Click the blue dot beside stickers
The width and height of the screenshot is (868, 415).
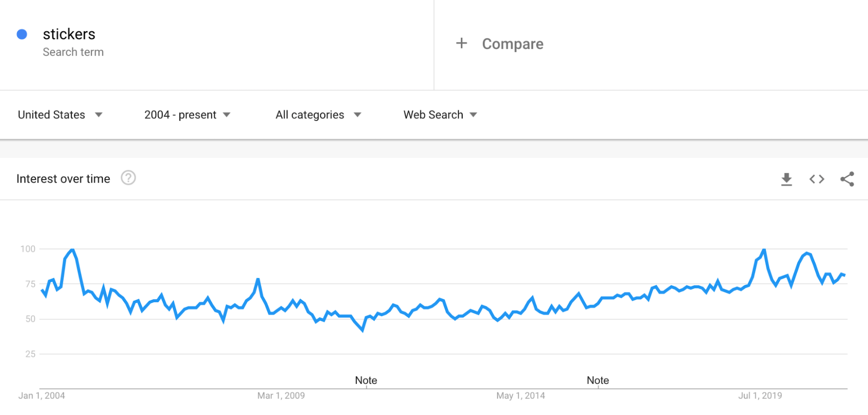pyautogui.click(x=22, y=34)
